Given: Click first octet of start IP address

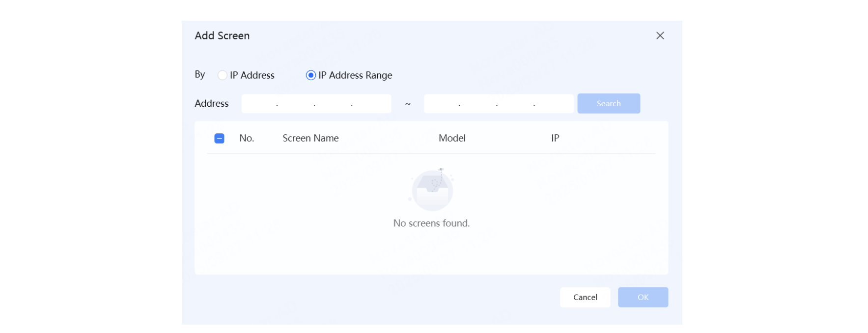Looking at the screenshot, I should pos(259,104).
